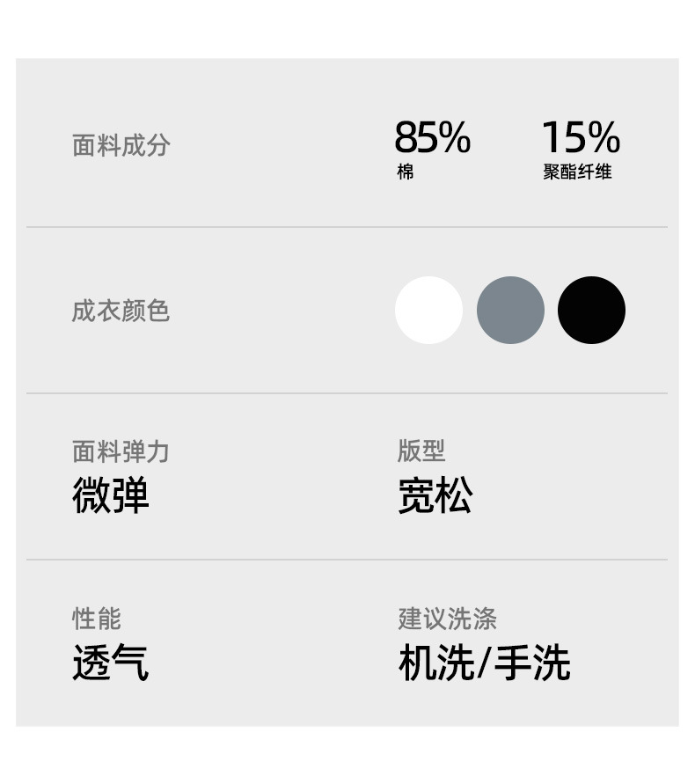The width and height of the screenshot is (695, 784).
Task: Select the 透气 performance value
Action: [111, 663]
